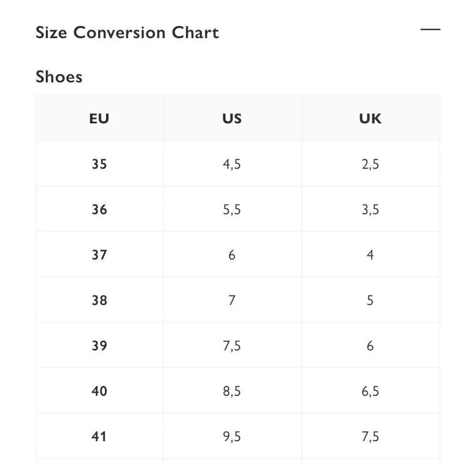Collapse the Size Conversion Chart section
Image resolution: width=476 pixels, height=476 pixels.
click(430, 30)
